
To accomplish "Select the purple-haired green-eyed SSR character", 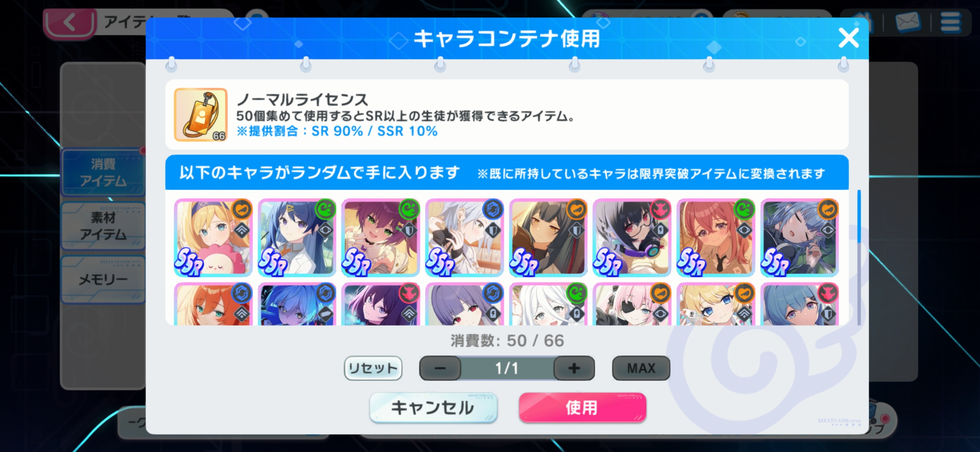I will (381, 237).
